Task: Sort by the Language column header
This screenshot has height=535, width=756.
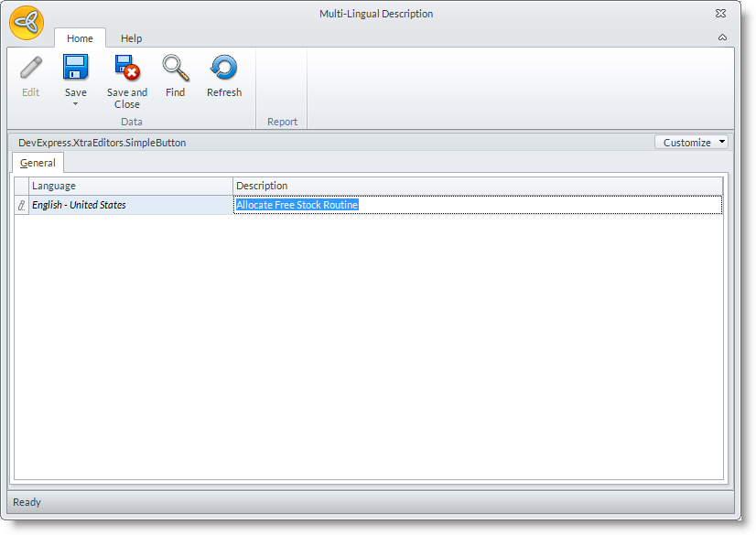Action: (x=131, y=186)
